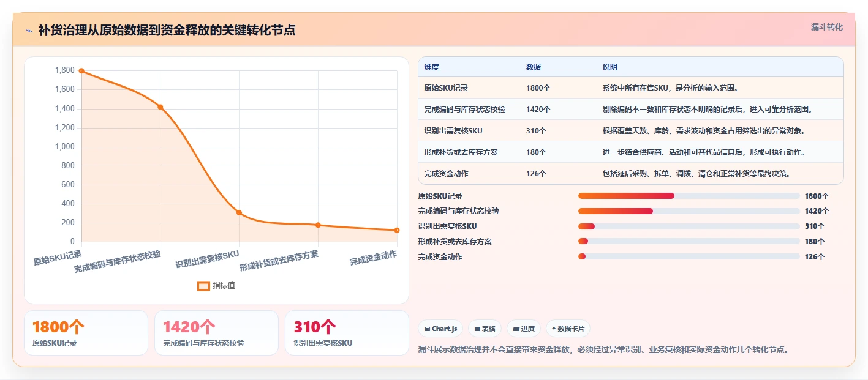Select the 原始SKU记录 table cell
This screenshot has width=868, height=380.
pyautogui.click(x=469, y=88)
